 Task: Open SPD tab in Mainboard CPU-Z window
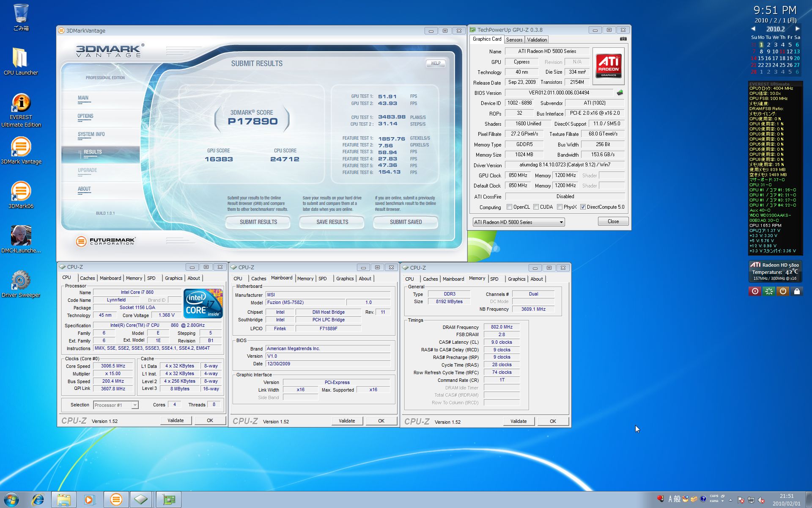click(x=323, y=279)
